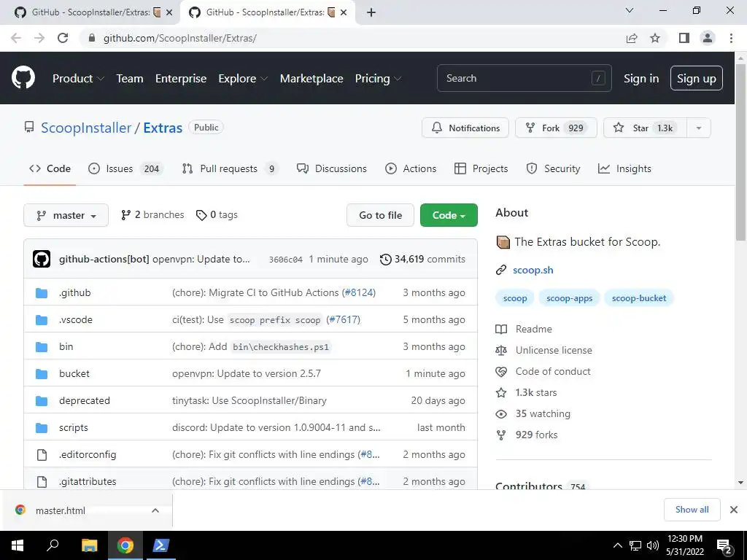Click the .github folder icon
Screen dimensions: 747x560
pos(42,293)
